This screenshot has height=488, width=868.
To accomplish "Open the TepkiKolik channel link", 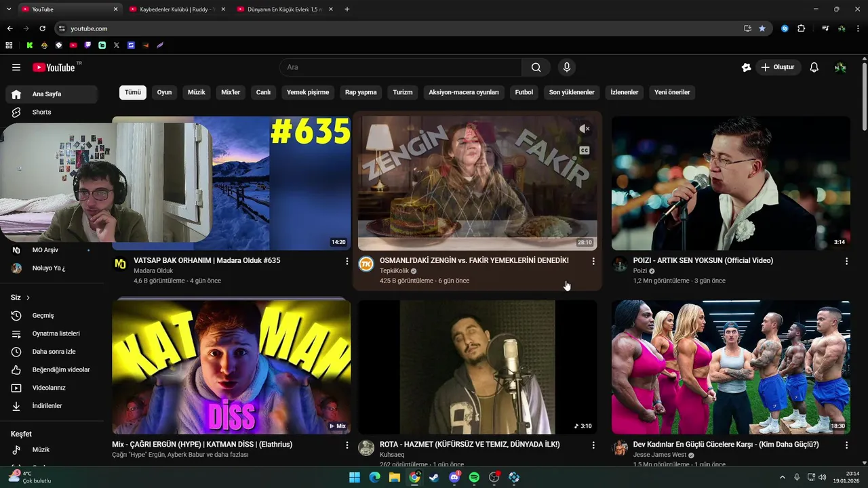I will coord(394,271).
